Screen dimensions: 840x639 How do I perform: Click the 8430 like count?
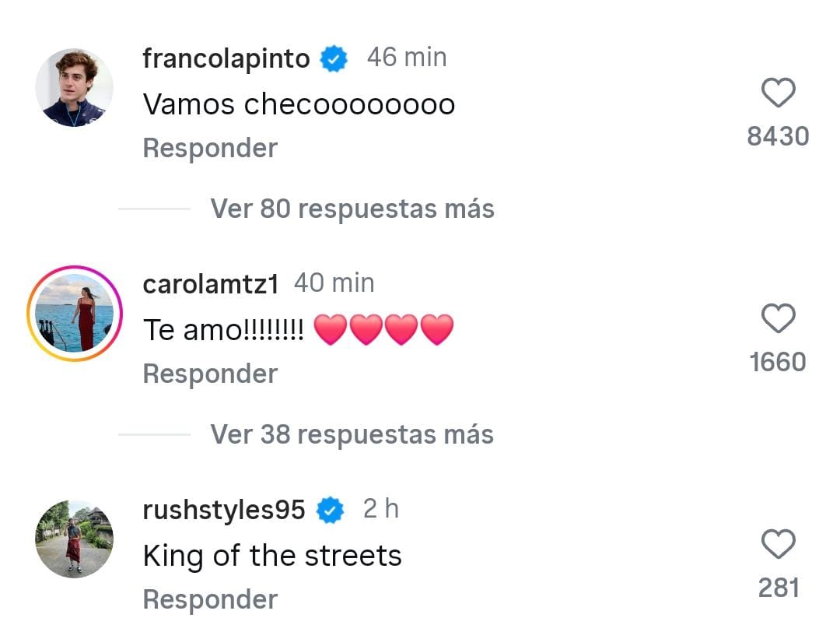point(778,135)
